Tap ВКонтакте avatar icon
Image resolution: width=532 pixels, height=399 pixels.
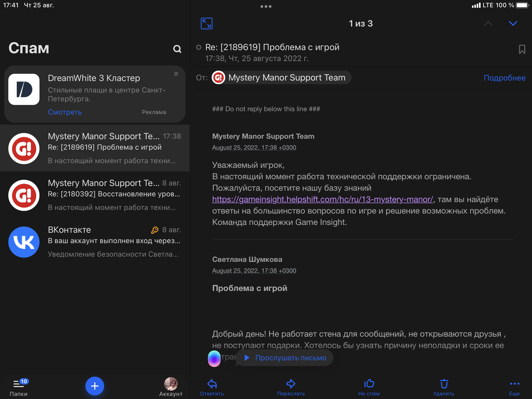point(24,242)
